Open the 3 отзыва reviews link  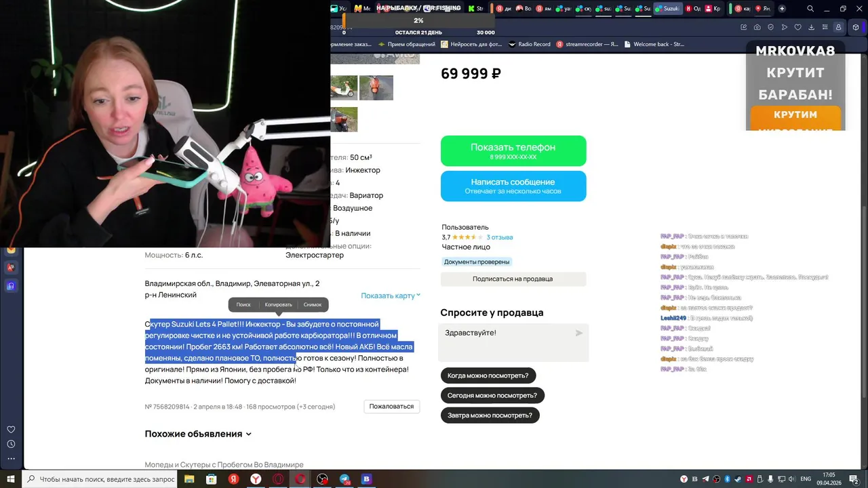pos(500,237)
